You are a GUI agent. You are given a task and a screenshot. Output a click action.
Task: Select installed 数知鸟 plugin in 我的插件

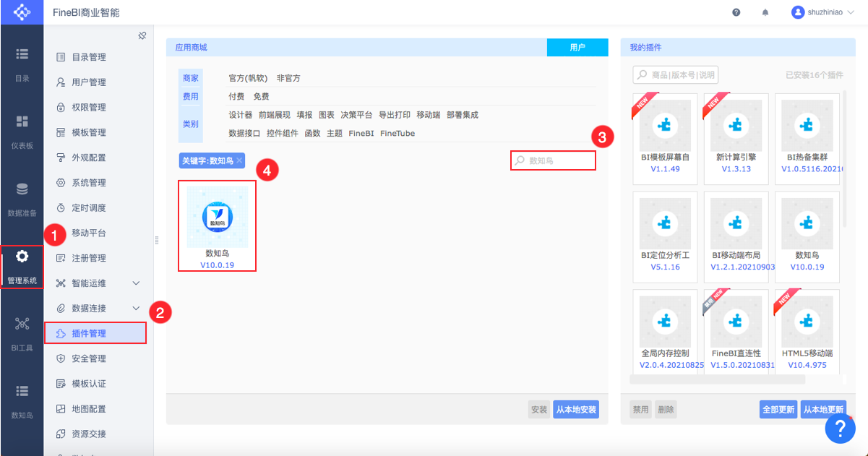click(807, 236)
